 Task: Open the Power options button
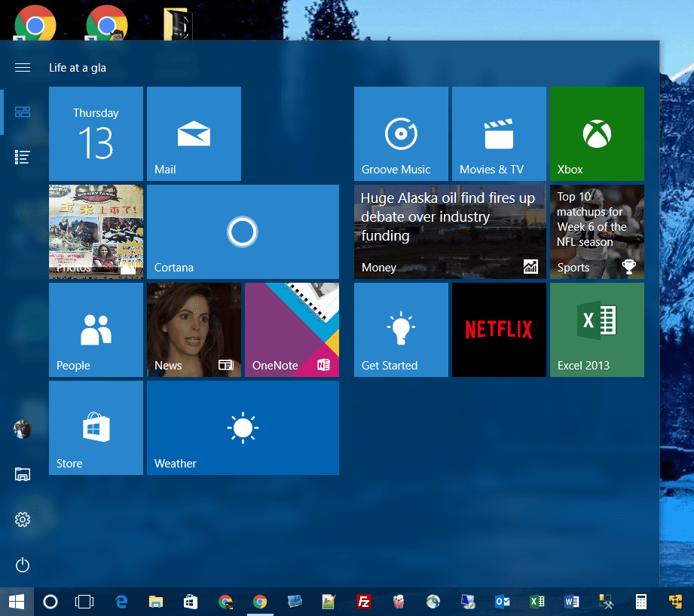click(23, 565)
